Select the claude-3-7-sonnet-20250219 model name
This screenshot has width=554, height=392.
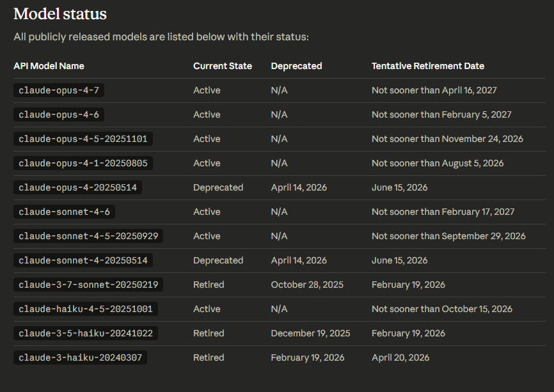tap(88, 285)
